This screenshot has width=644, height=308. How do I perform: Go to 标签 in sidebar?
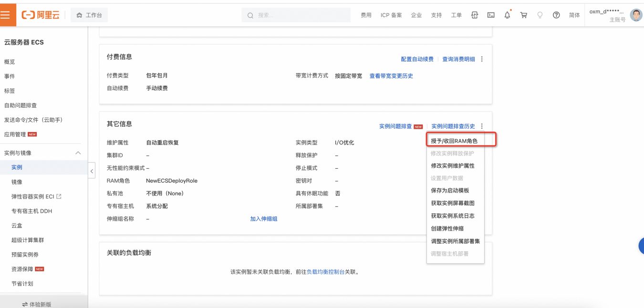click(10, 91)
